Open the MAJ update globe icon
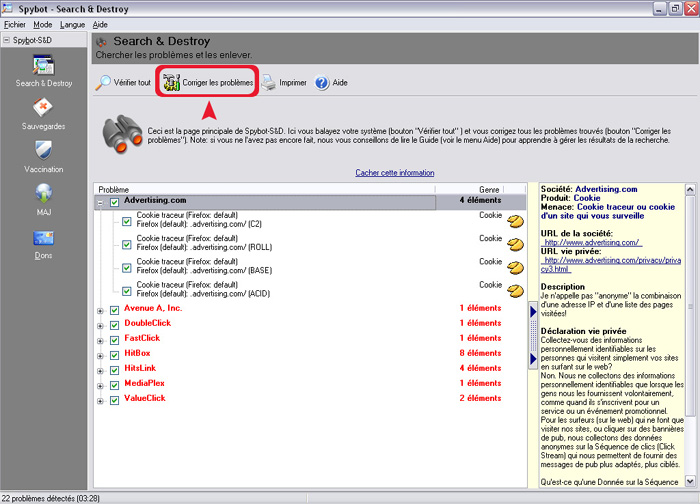The image size is (700, 504). [x=43, y=194]
